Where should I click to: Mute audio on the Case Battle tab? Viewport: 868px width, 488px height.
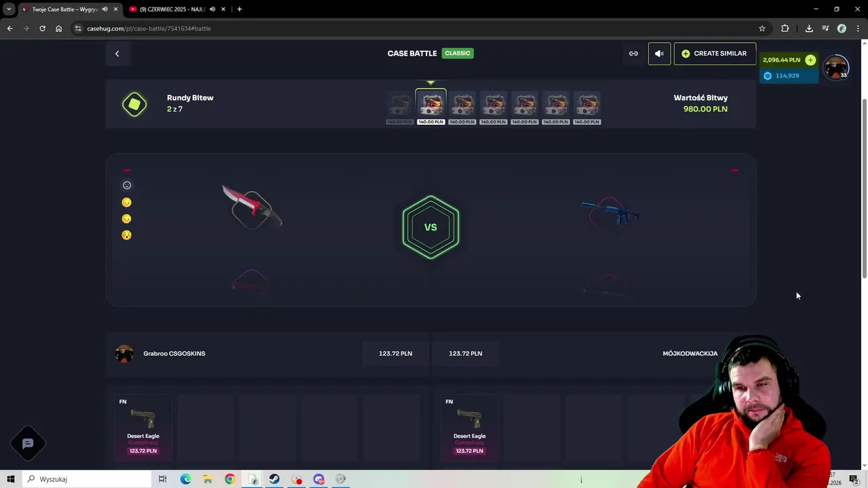[104, 9]
